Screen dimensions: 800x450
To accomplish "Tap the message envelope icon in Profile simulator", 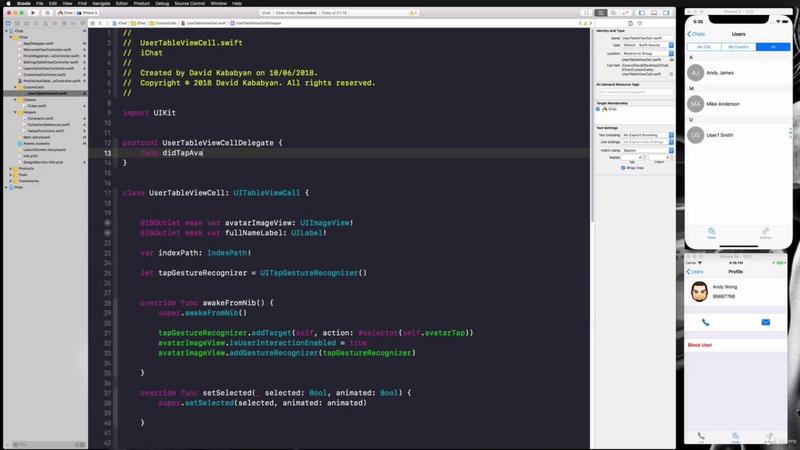I will (x=765, y=322).
